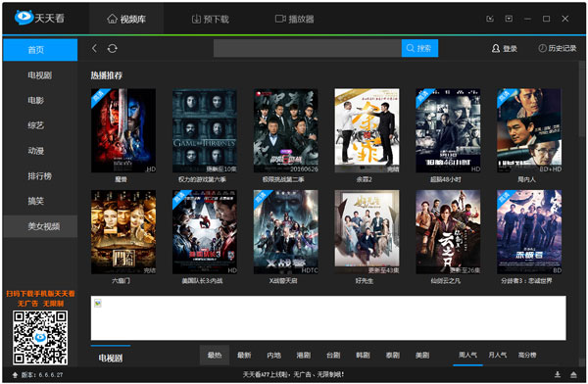Select the 最热 filter tab
This screenshot has height=384, width=588.
[x=215, y=356]
